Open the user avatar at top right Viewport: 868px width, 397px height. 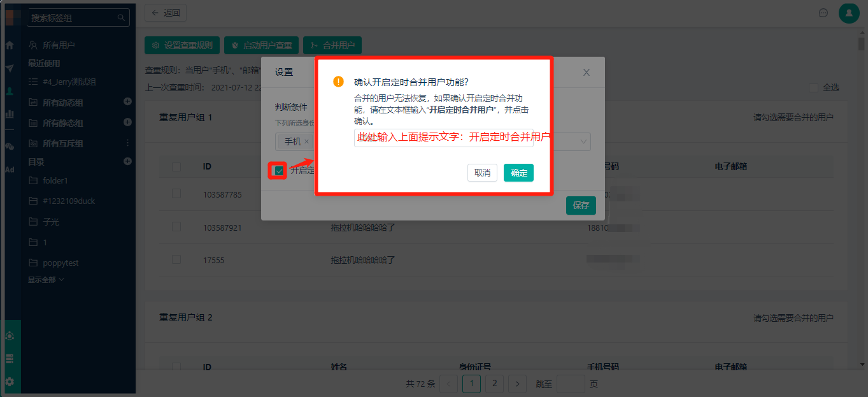[849, 13]
